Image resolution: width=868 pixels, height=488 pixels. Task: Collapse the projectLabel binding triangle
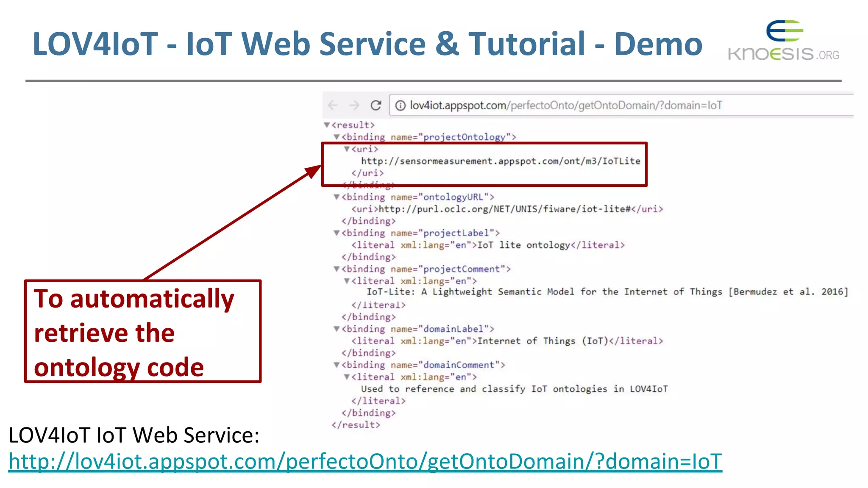coord(337,233)
